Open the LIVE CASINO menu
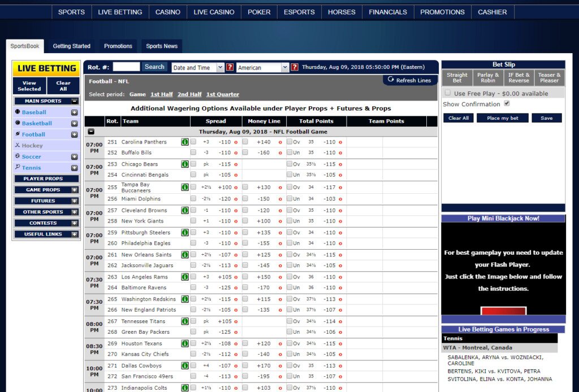This screenshot has width=579, height=392. click(x=214, y=11)
